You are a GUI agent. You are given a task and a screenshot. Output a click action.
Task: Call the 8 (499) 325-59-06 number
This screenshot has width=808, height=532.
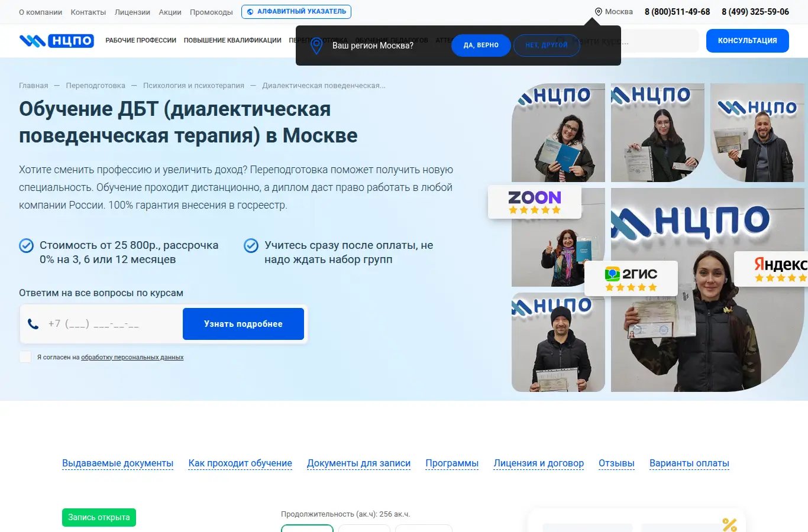coord(755,12)
